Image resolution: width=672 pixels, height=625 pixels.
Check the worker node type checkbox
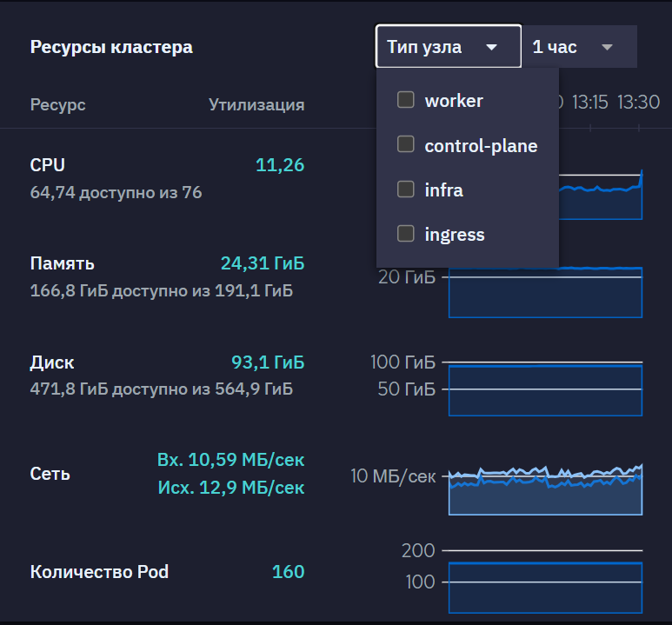pos(405,100)
